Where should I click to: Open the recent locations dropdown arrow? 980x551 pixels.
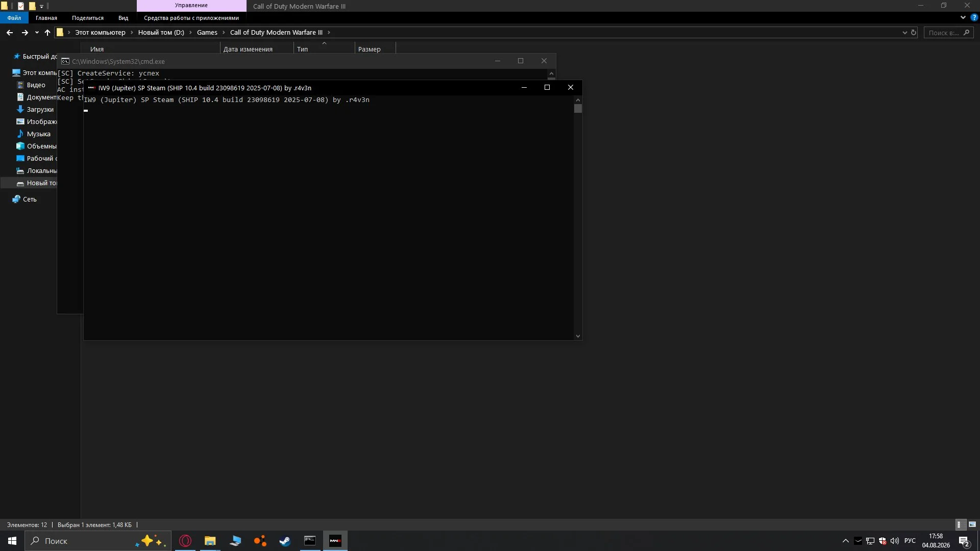[x=37, y=33]
